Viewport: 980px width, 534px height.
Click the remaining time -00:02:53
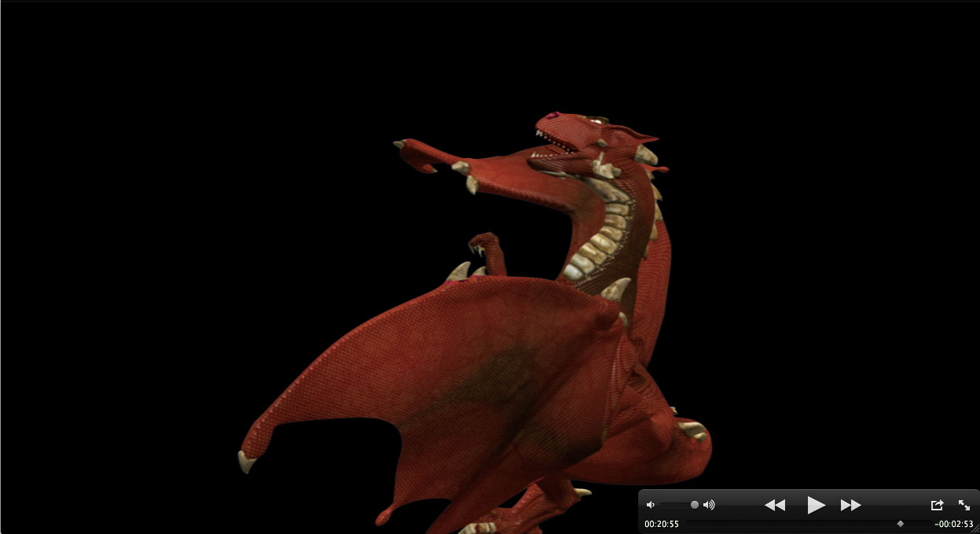953,524
